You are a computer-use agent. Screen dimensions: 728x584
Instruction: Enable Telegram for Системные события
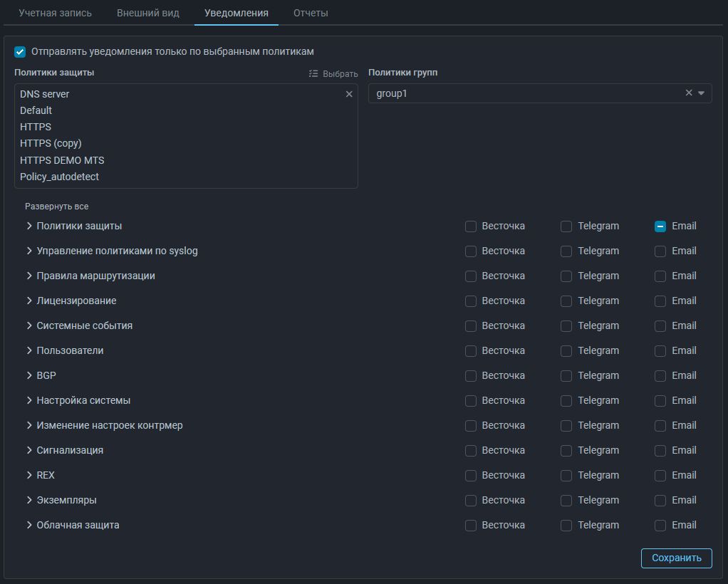pos(566,326)
